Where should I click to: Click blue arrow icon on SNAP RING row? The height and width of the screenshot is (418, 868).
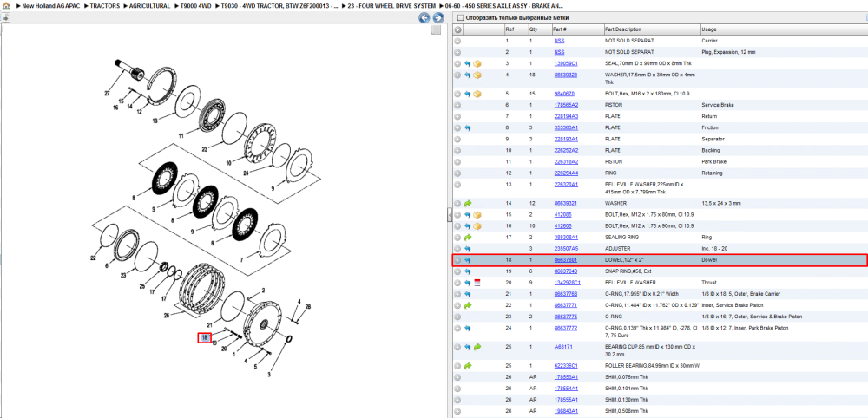coord(468,271)
